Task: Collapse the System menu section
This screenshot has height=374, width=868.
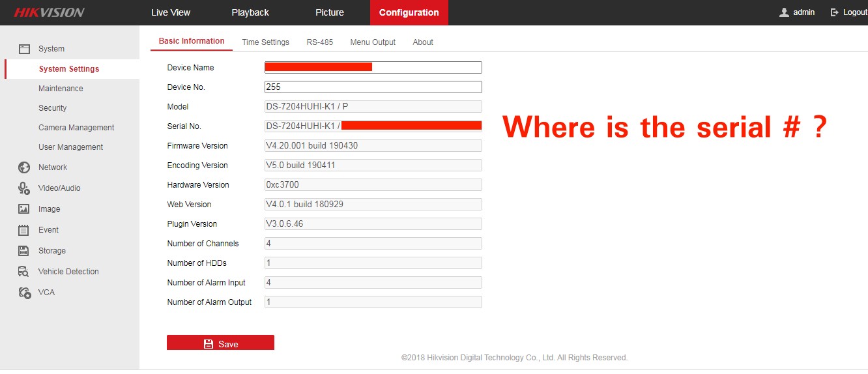Action: (51, 49)
